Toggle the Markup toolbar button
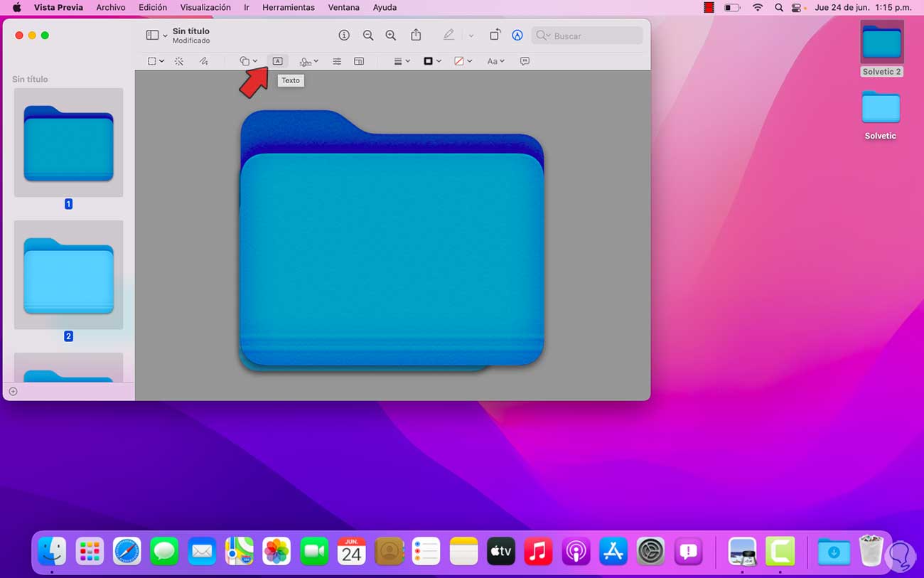This screenshot has height=578, width=924. click(x=517, y=36)
